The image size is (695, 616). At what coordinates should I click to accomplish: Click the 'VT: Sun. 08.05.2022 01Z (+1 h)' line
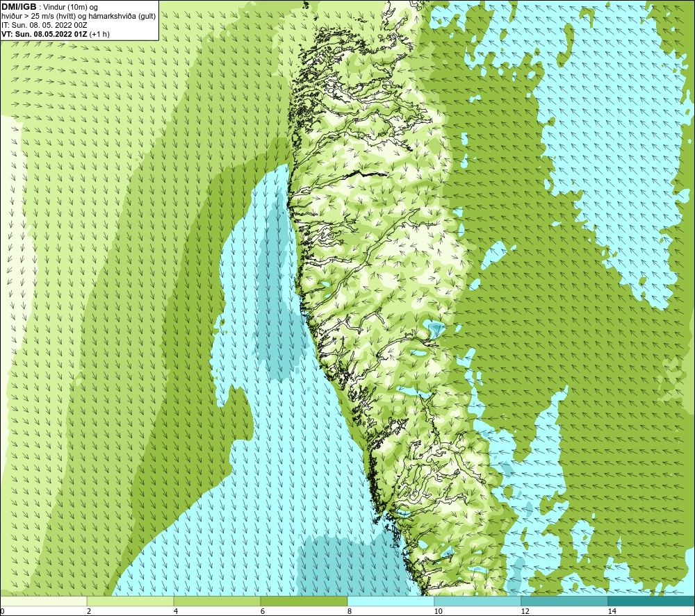coord(56,34)
